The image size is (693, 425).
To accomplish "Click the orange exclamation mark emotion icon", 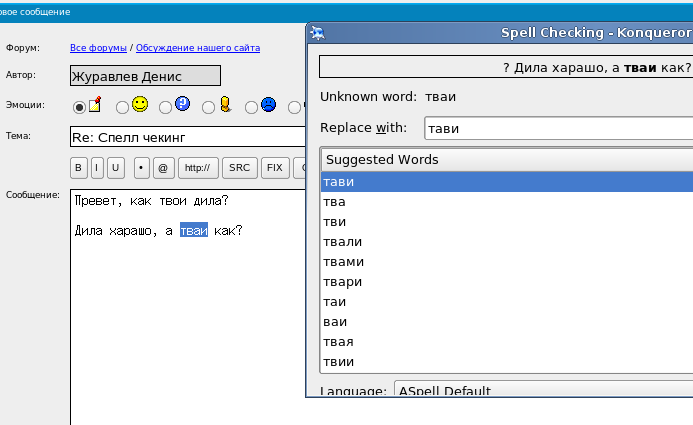I will click(x=225, y=104).
